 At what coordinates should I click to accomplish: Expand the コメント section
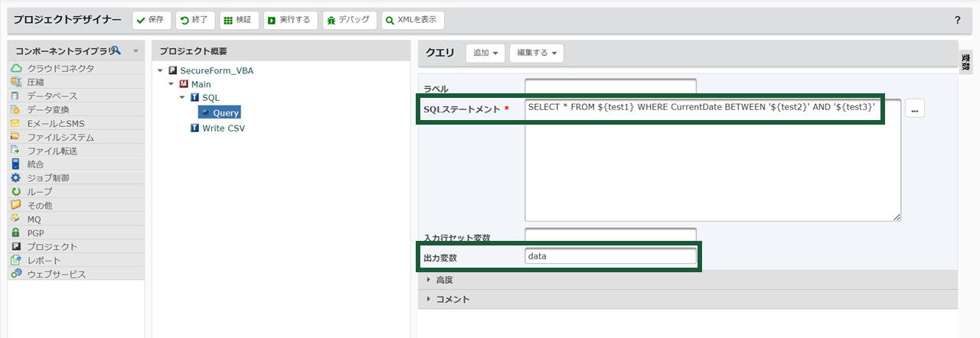688,299
